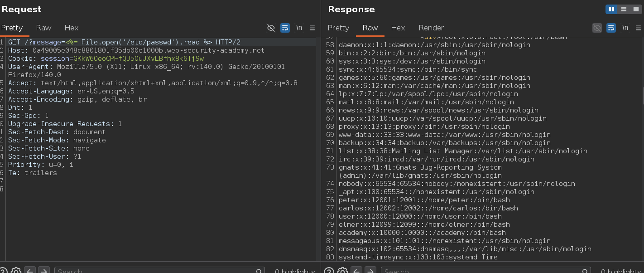Show newline characters \n in Response panel
This screenshot has height=273, width=644.
coord(625,28)
